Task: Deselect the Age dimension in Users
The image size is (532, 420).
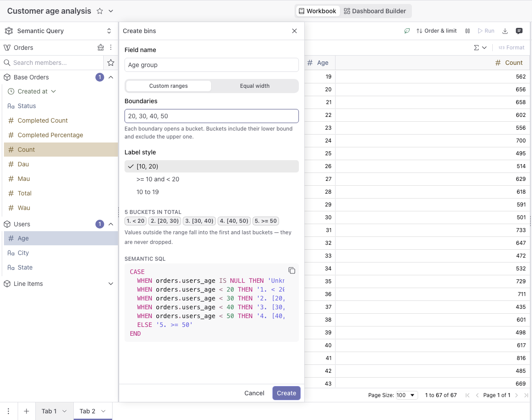Action: (x=61, y=238)
